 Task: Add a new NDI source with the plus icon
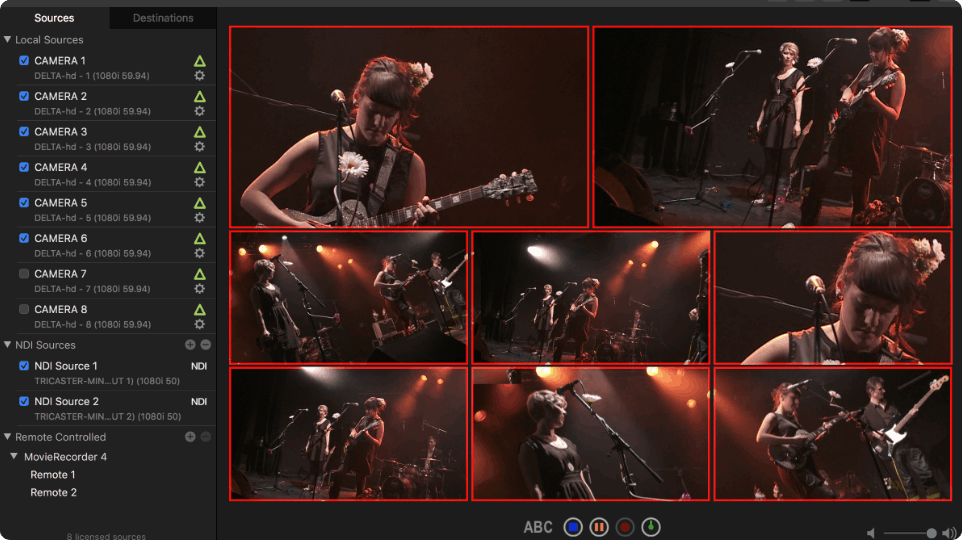click(190, 345)
